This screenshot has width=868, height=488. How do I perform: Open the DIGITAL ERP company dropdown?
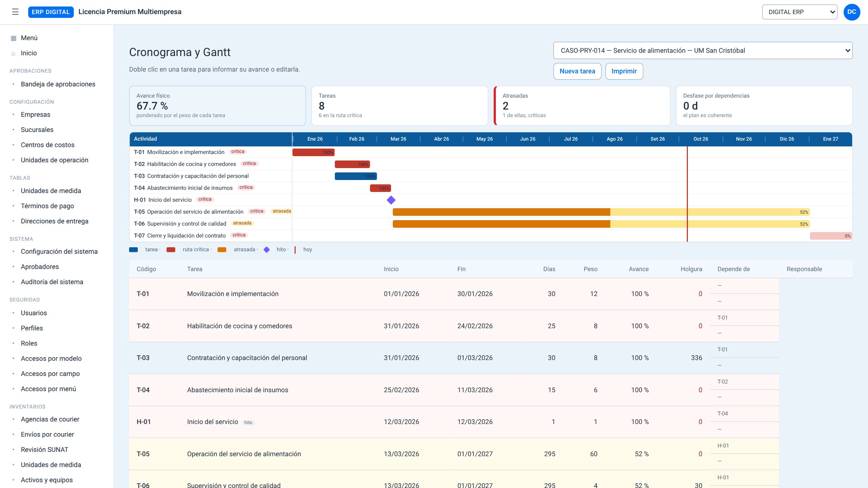coord(800,12)
